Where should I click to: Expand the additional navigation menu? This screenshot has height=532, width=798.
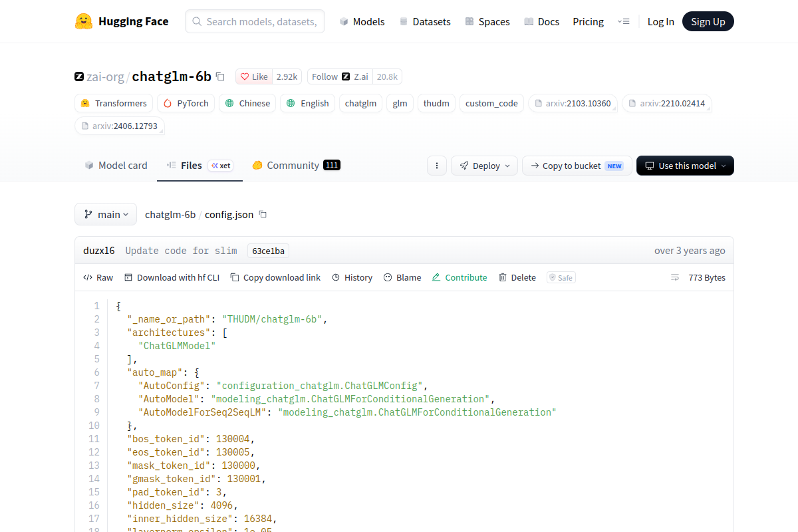[623, 21]
